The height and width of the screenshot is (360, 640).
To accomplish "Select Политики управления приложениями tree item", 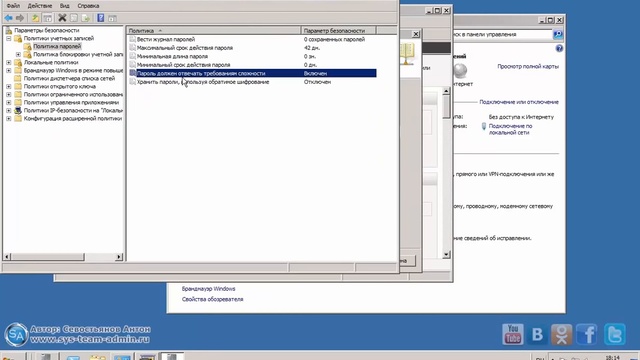I will pos(71,102).
